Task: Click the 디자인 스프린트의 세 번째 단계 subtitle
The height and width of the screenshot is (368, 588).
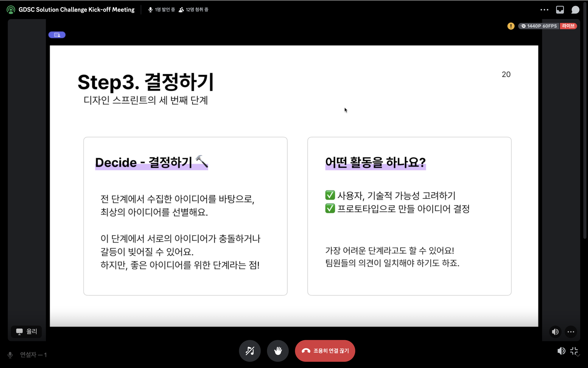Action: pyautogui.click(x=145, y=100)
